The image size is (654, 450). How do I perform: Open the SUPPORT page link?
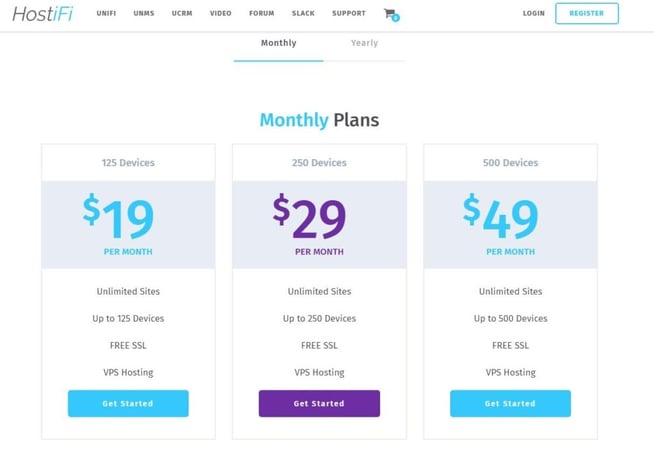pyautogui.click(x=348, y=14)
